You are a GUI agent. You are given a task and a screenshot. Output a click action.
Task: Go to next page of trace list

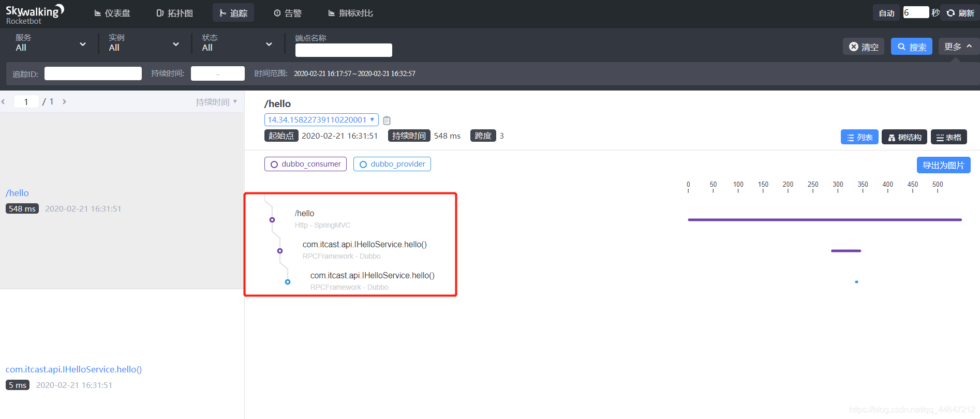(x=64, y=101)
